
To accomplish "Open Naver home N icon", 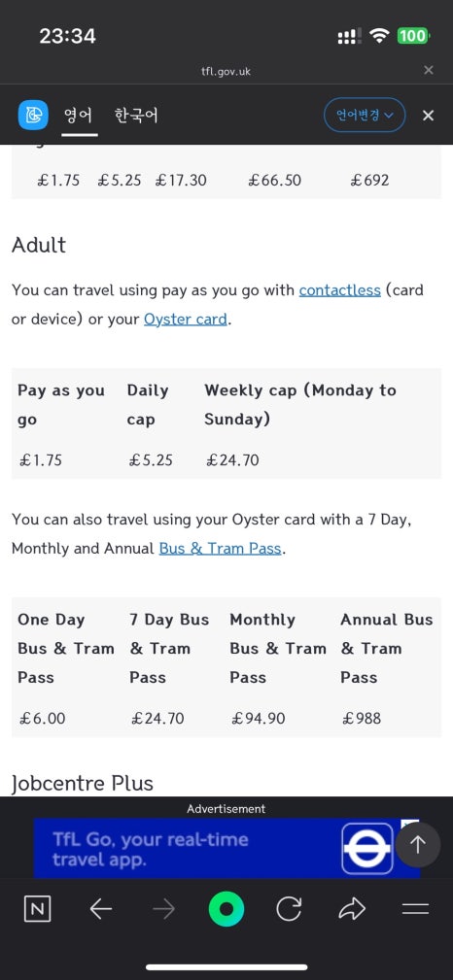I will click(x=37, y=909).
